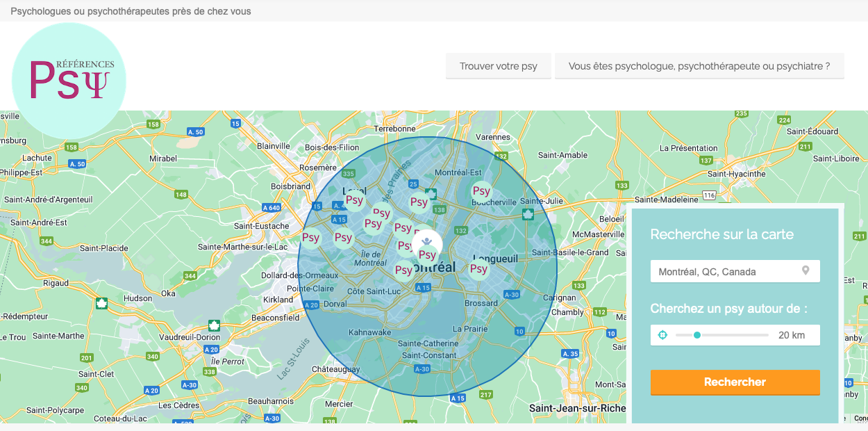Click the park maple-leaf icon near Hudson
The width and height of the screenshot is (868, 431).
coord(101,304)
